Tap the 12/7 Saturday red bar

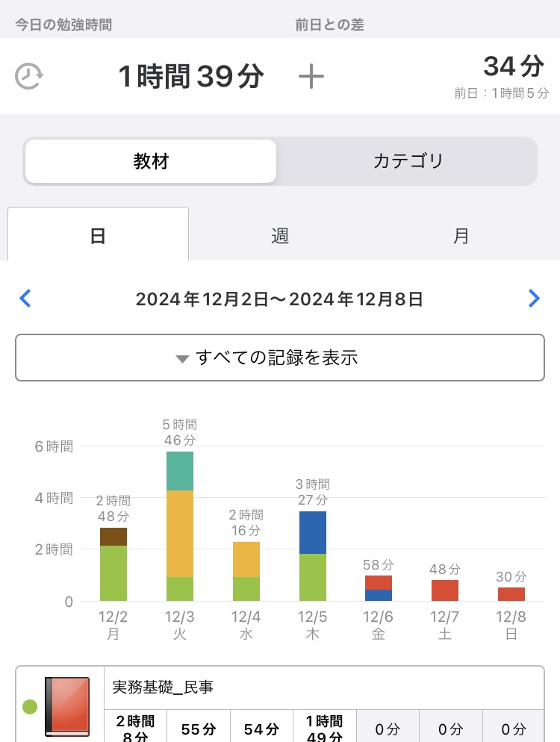tap(445, 590)
